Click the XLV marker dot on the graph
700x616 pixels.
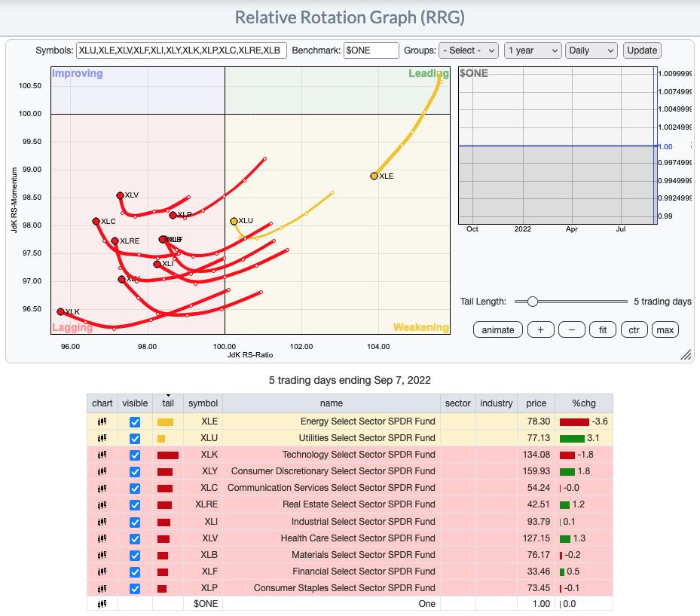(x=120, y=195)
